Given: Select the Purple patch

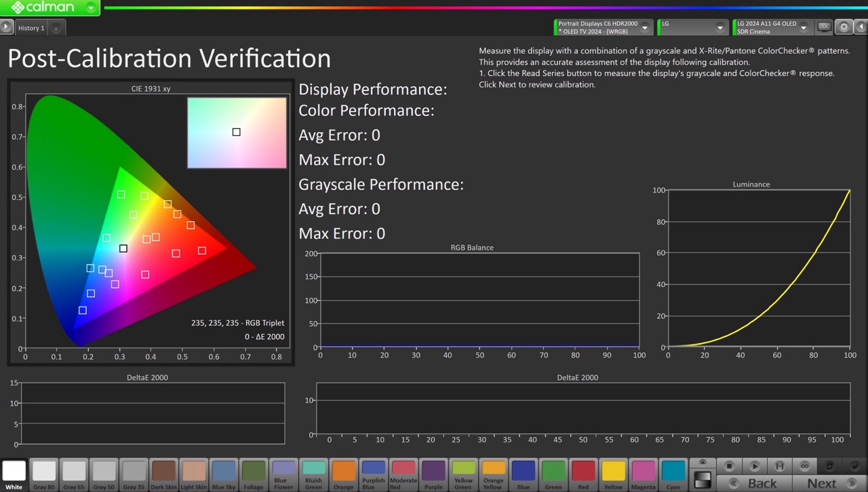Looking at the screenshot, I should coord(433,474).
